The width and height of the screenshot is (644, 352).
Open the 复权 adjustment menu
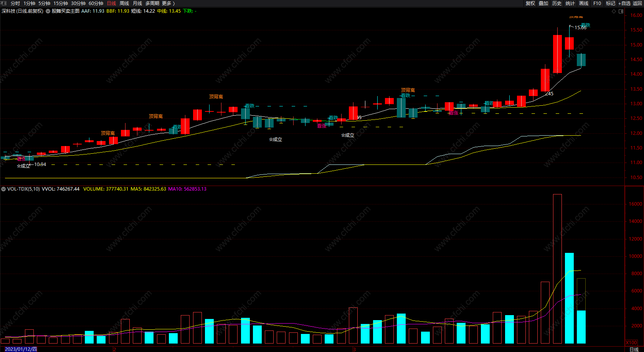coord(530,3)
